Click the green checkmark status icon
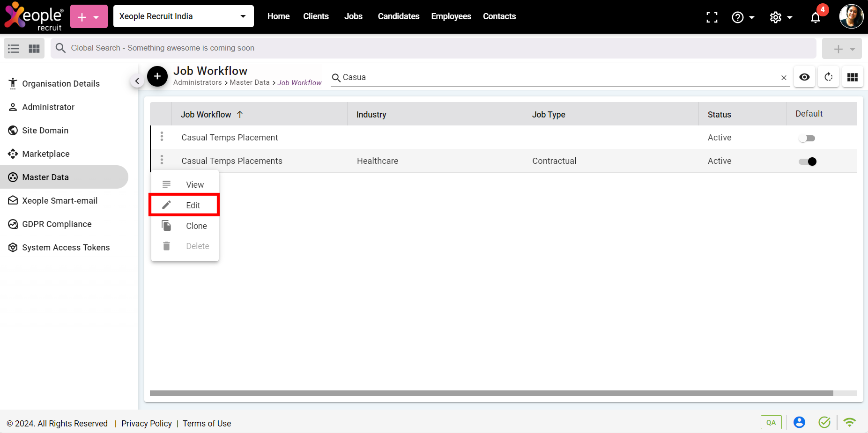The width and height of the screenshot is (868, 433). (824, 422)
